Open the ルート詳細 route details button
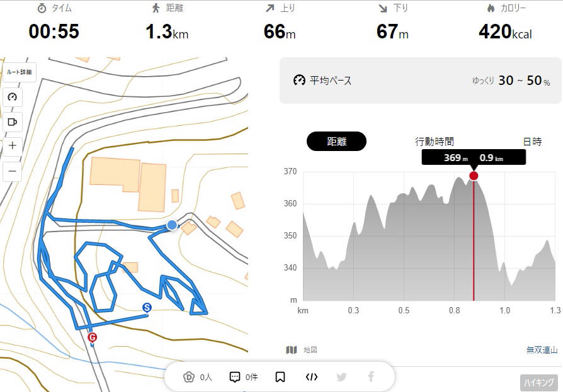This screenshot has height=392, width=563. pos(20,72)
